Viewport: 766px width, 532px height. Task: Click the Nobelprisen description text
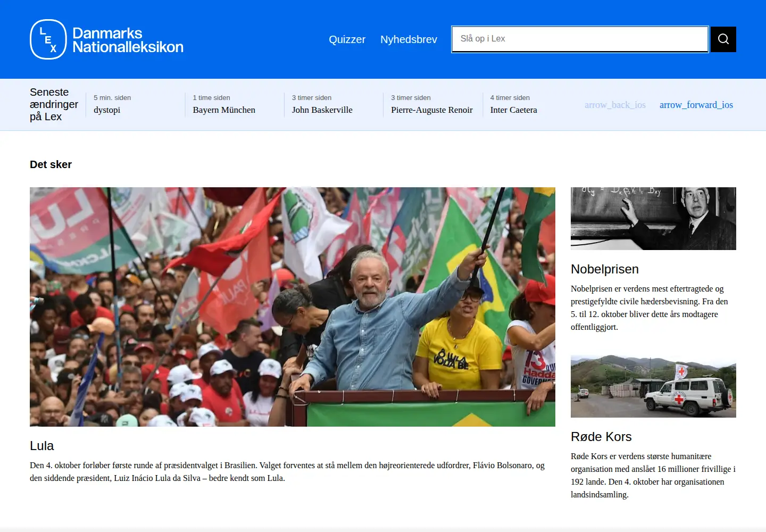(x=650, y=308)
